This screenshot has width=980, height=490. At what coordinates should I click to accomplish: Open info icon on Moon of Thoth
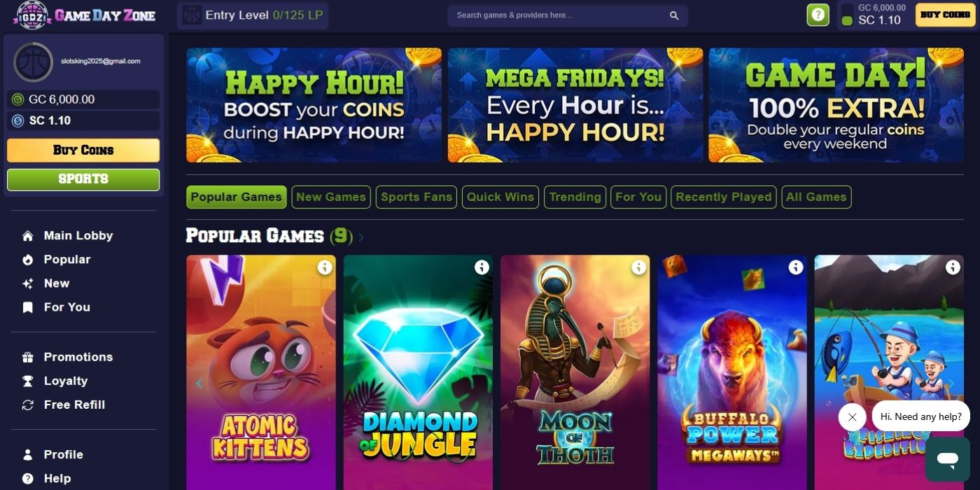point(638,267)
